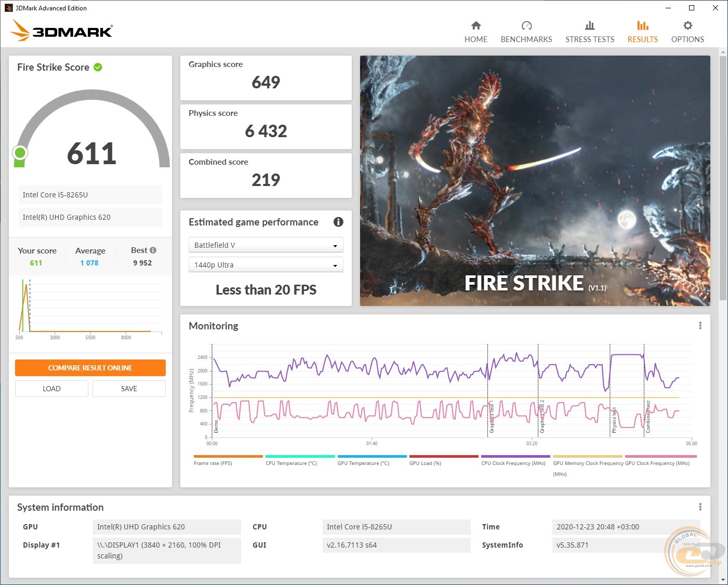Open the Benchmarks section
This screenshot has height=585, width=728.
point(526,32)
